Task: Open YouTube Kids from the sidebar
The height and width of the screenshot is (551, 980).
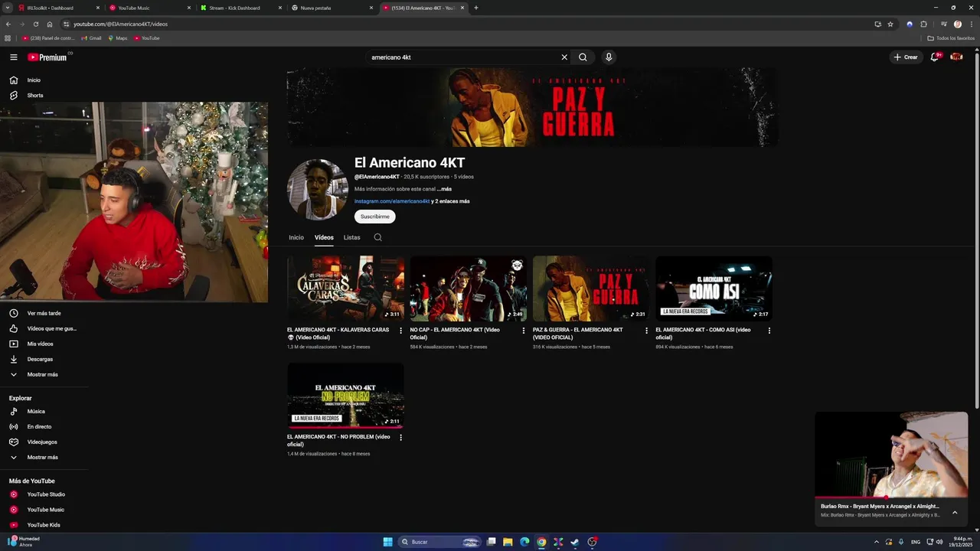Action: click(x=44, y=525)
